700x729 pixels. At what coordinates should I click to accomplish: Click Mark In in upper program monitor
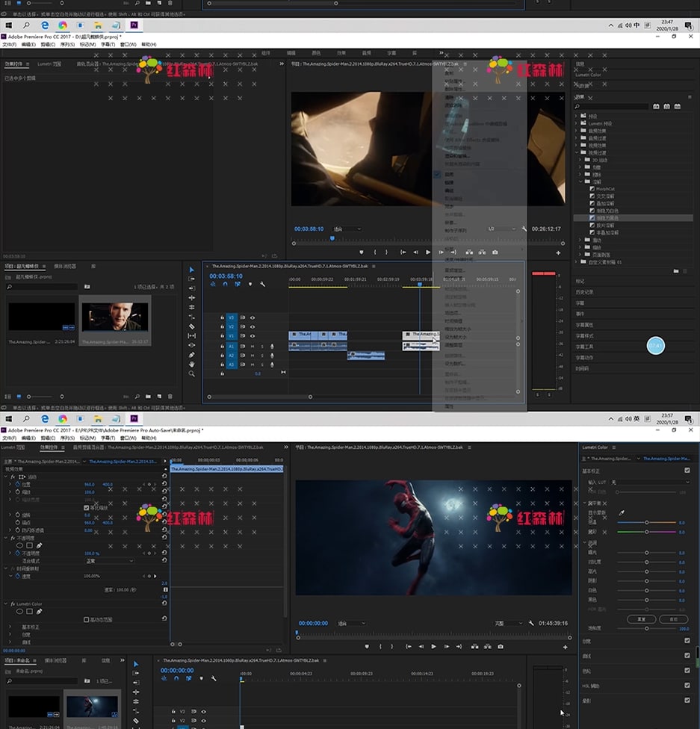(375, 252)
